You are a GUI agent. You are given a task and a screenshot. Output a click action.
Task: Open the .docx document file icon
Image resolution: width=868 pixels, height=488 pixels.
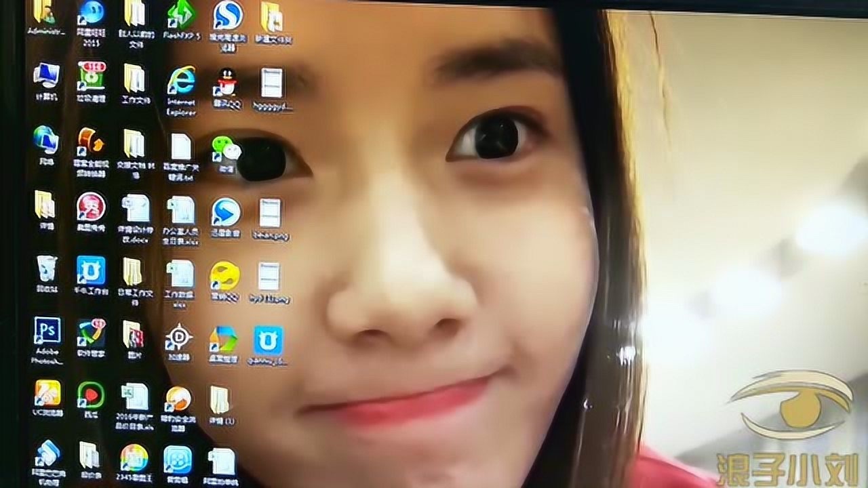click(x=136, y=209)
